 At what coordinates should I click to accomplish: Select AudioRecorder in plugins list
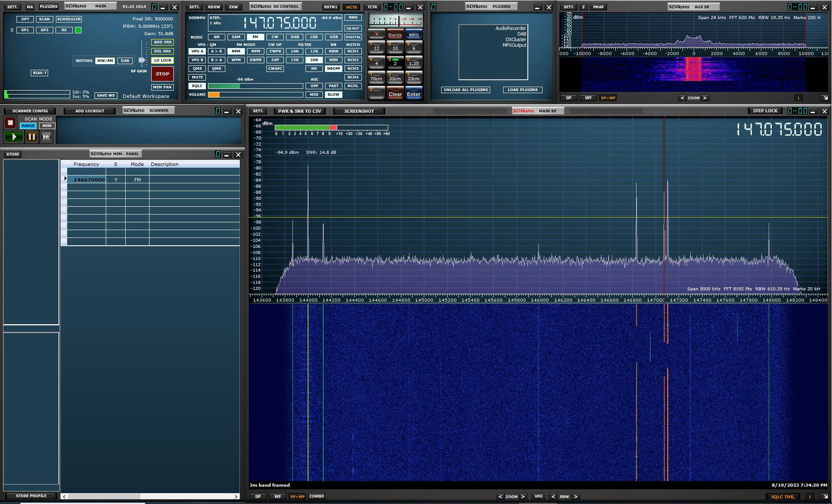[x=510, y=28]
